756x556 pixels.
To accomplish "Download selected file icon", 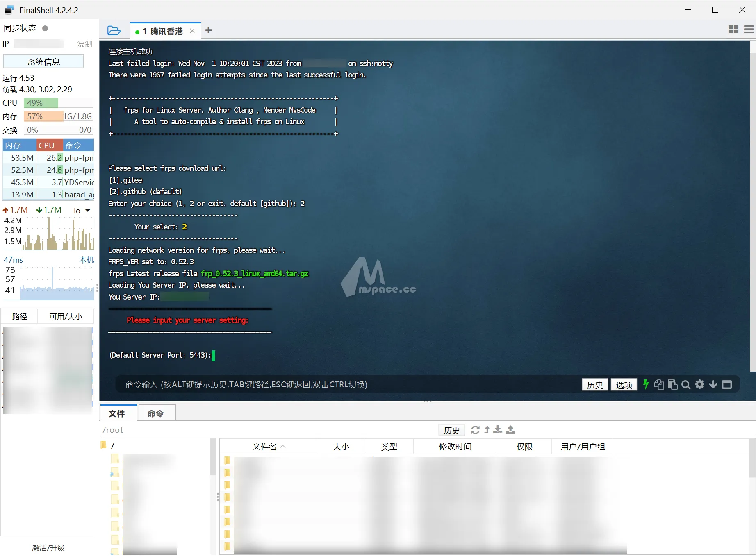I will (498, 430).
